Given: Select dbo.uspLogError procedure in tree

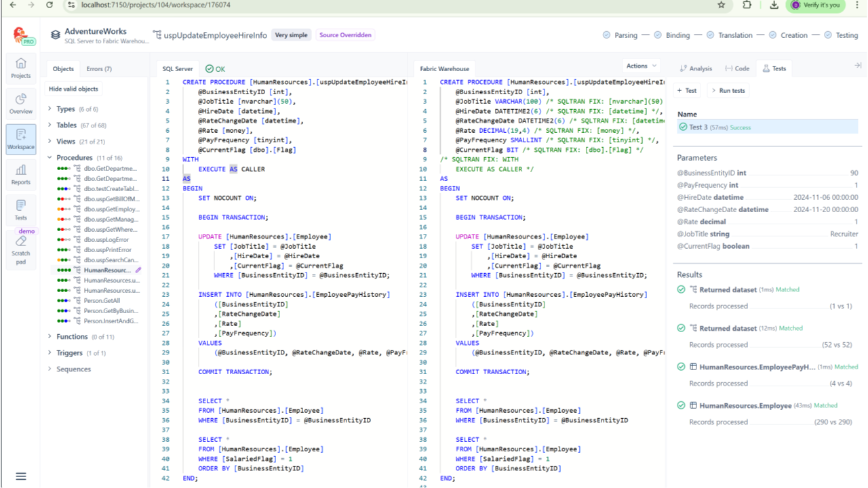Looking at the screenshot, I should [106, 240].
